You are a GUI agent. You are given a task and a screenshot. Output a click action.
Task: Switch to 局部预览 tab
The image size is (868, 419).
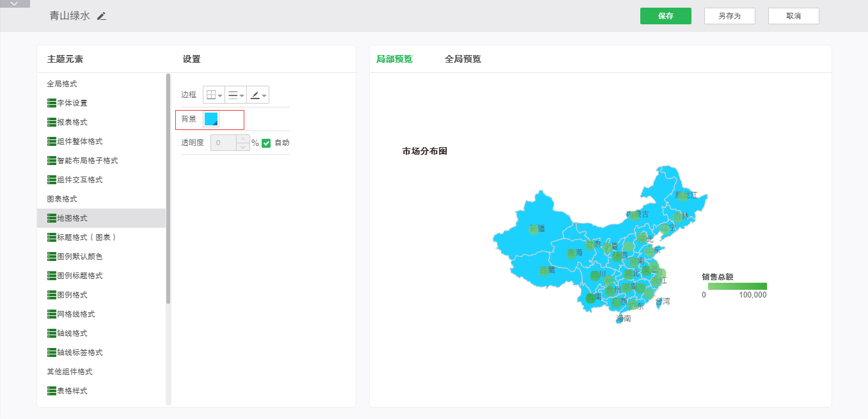[394, 59]
